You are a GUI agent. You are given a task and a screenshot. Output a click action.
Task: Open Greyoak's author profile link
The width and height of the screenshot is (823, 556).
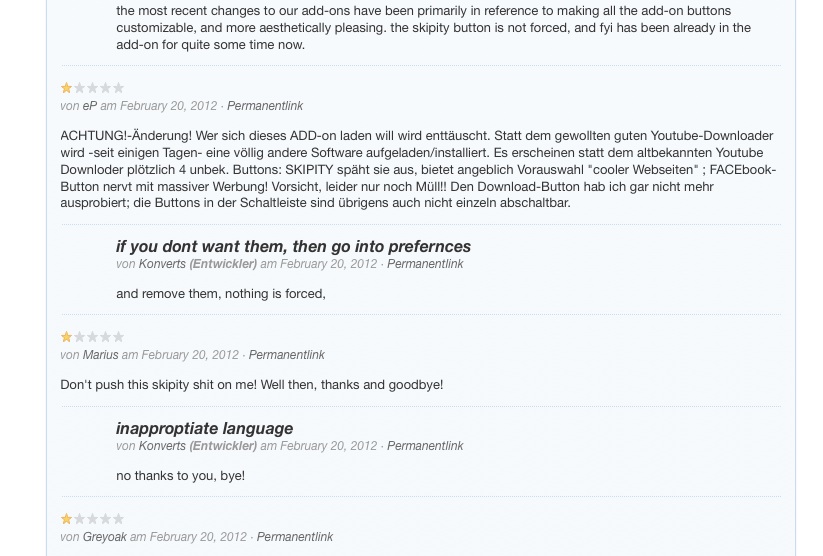(105, 537)
